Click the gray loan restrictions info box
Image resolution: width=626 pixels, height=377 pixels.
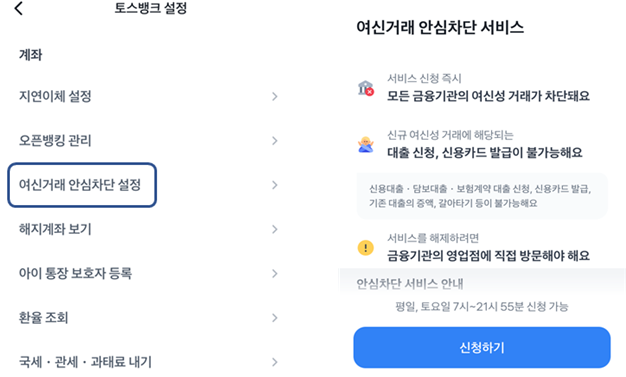tap(482, 196)
